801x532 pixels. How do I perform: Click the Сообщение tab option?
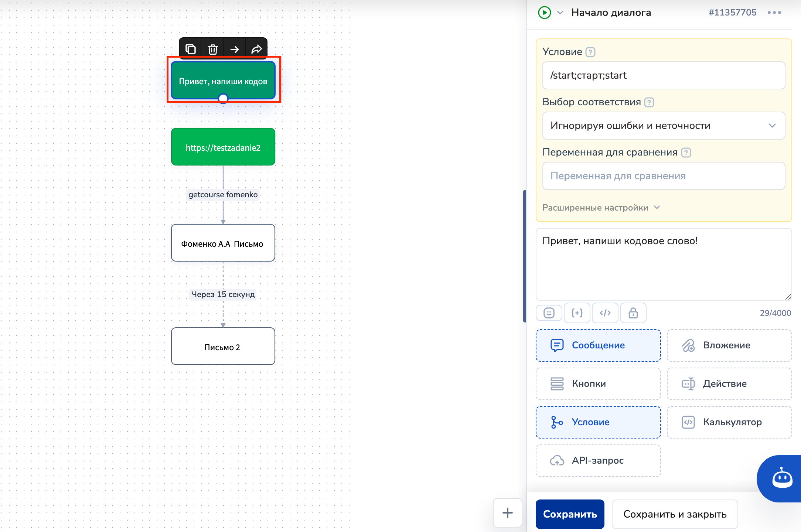(598, 345)
